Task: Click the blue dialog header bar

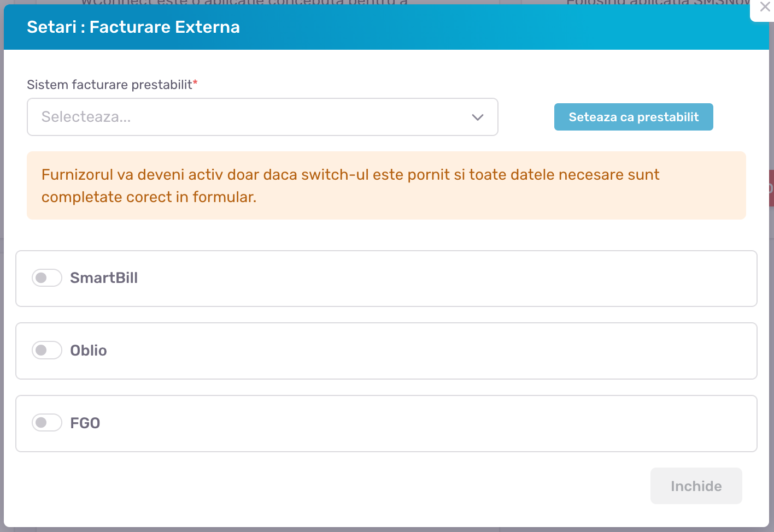Action: click(x=492, y=27)
